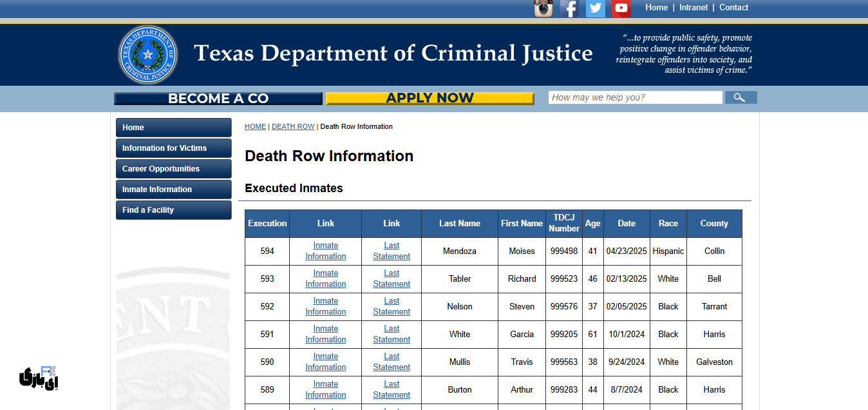Open Inmate Information for Moises Mendoza
868x410 pixels.
[325, 251]
